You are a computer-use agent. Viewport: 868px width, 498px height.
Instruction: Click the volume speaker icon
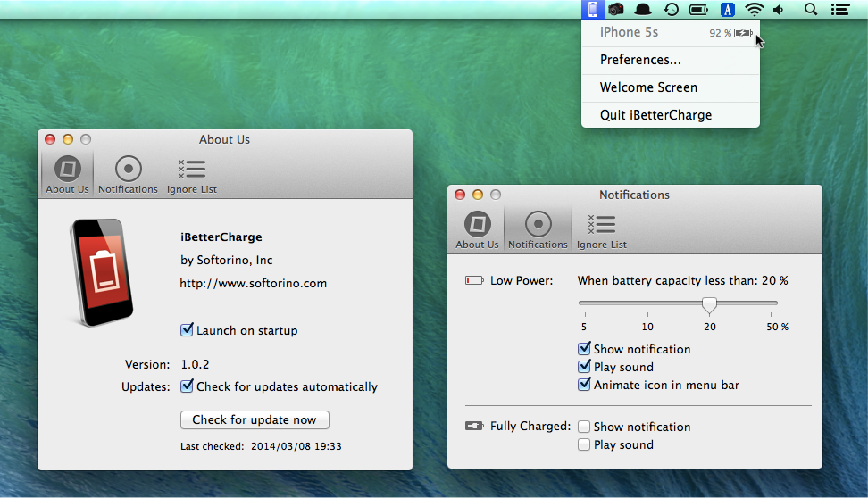tap(779, 10)
